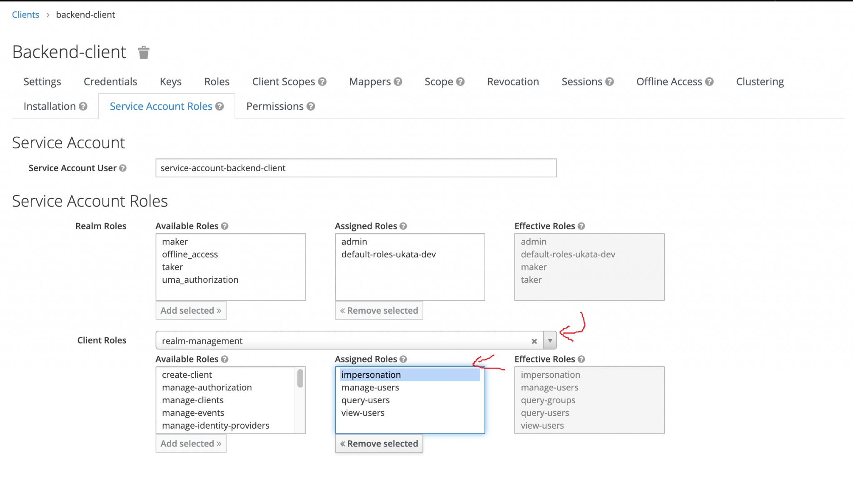Select maker in the Available Roles list
The image size is (853, 504).
pyautogui.click(x=175, y=242)
